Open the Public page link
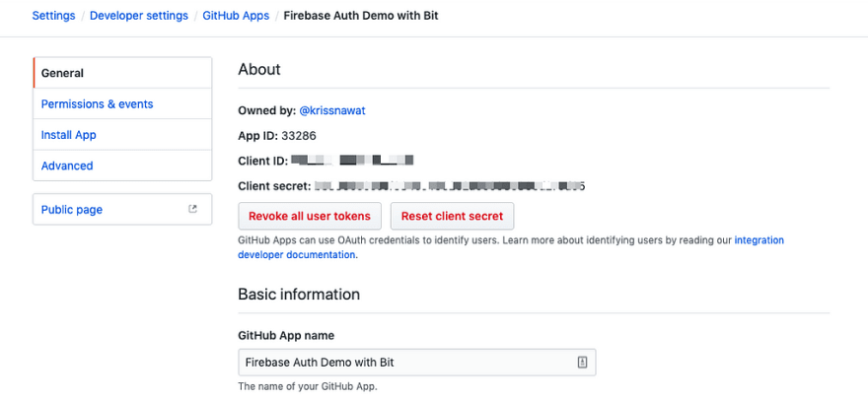Screen dimensions: 868x402 [122, 210]
